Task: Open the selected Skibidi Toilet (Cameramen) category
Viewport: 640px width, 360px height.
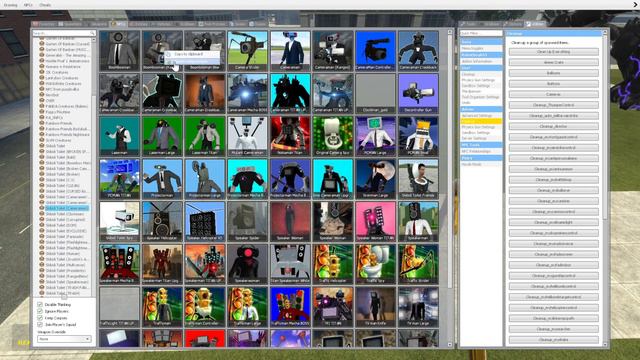Action: 67,208
